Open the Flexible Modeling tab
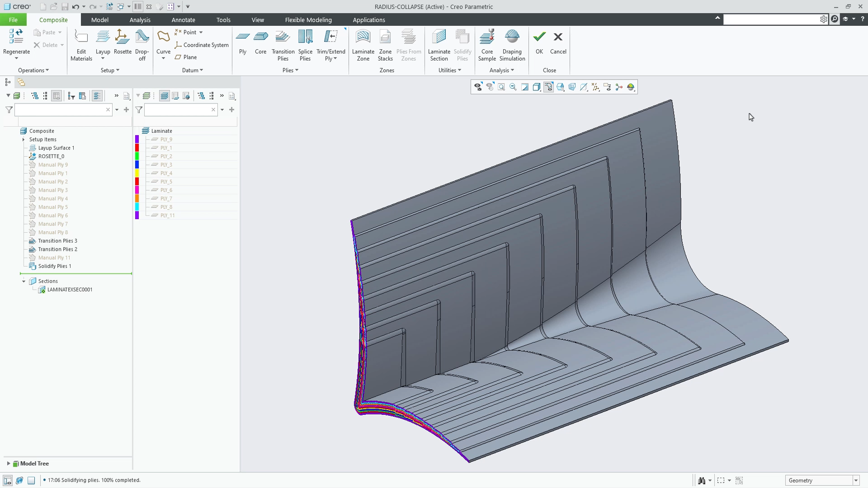The height and width of the screenshot is (488, 868). coord(308,20)
